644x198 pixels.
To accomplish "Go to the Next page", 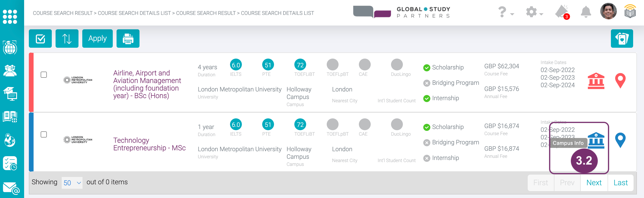I will (594, 183).
